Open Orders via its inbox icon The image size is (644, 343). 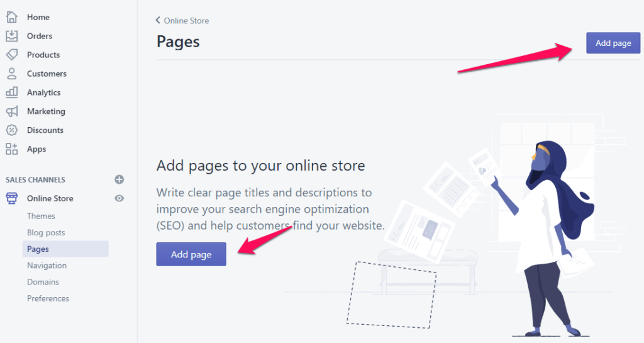pos(11,36)
